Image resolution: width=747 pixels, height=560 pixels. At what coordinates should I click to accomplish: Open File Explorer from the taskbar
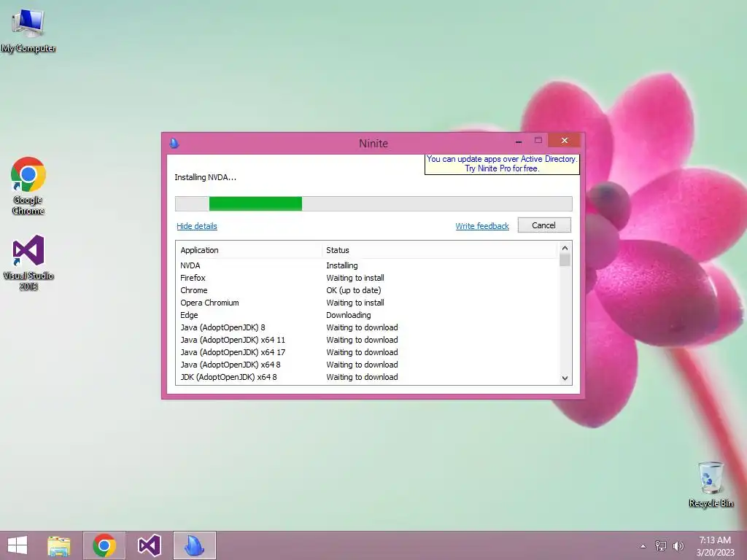coord(59,545)
